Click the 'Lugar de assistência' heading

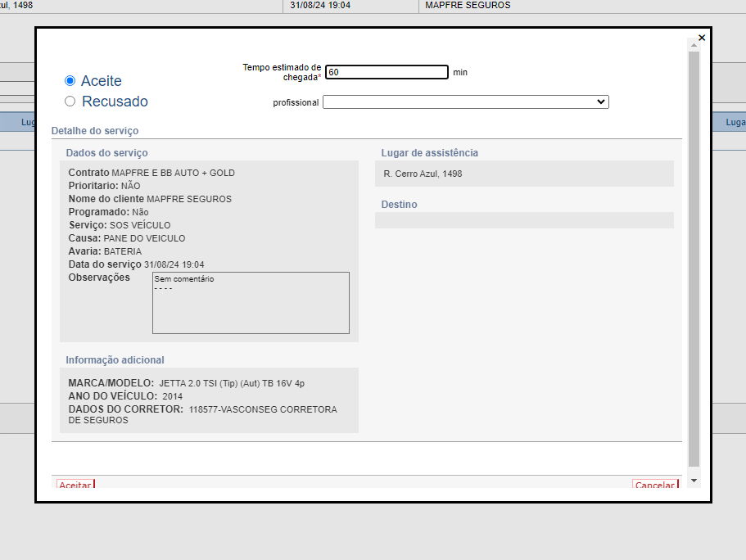click(429, 153)
